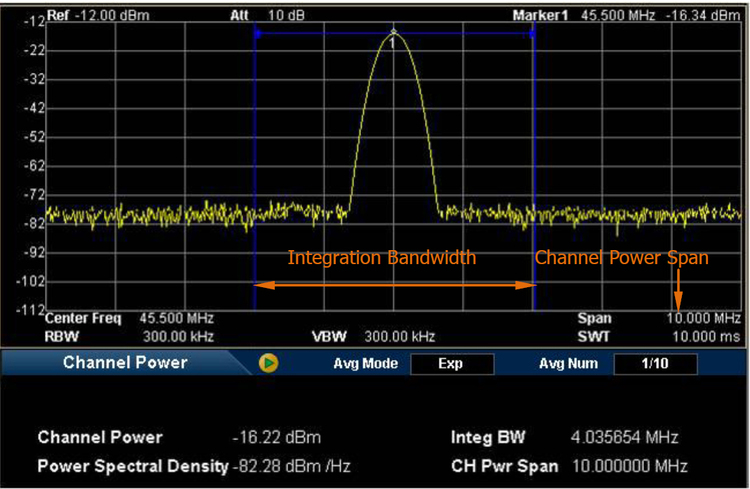The height and width of the screenshot is (489, 750).
Task: Click the yellow play icon beside Channel Power
Action: tap(268, 363)
